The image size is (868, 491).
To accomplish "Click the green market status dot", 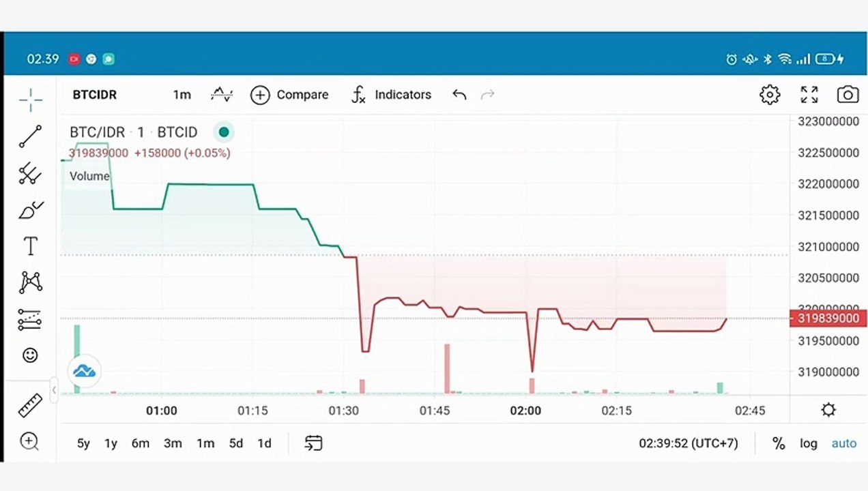I will coord(224,132).
